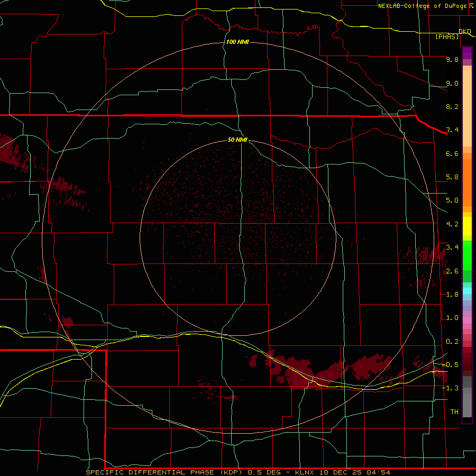Viewport: 476px width, 476px height.
Task: Click the -0.5 scale value
Action: coord(450,365)
